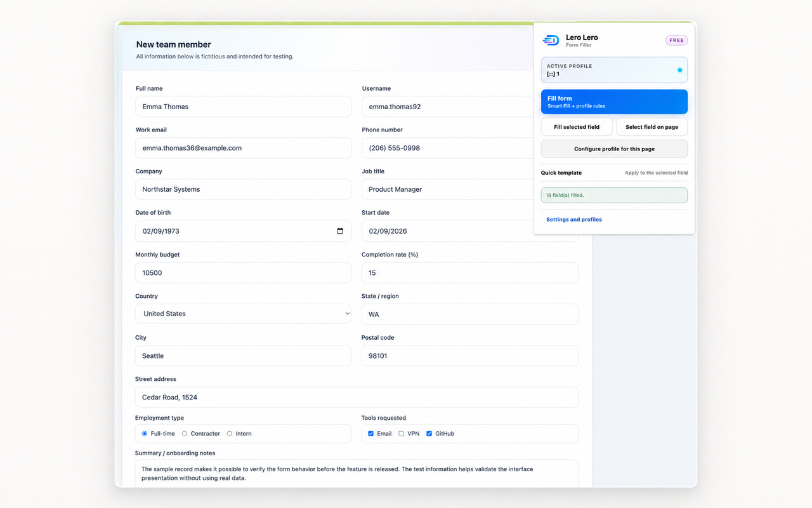
Task: Click the Username input field
Action: coord(447,107)
